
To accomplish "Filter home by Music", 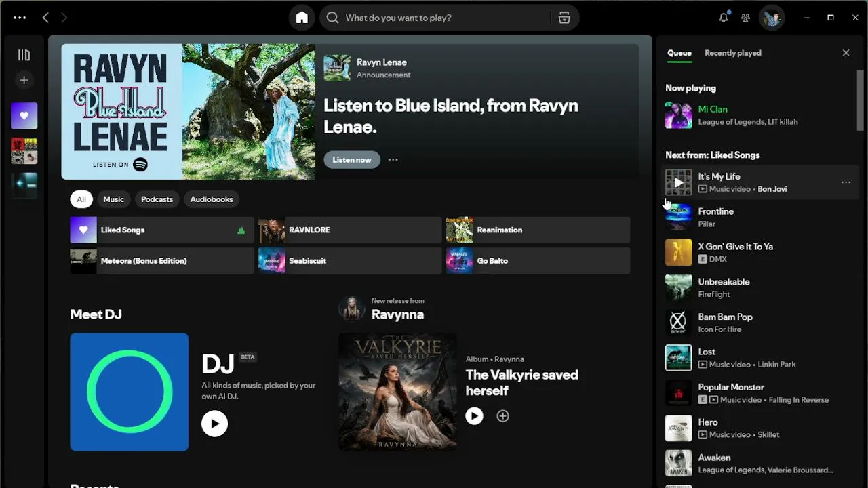I will click(113, 199).
